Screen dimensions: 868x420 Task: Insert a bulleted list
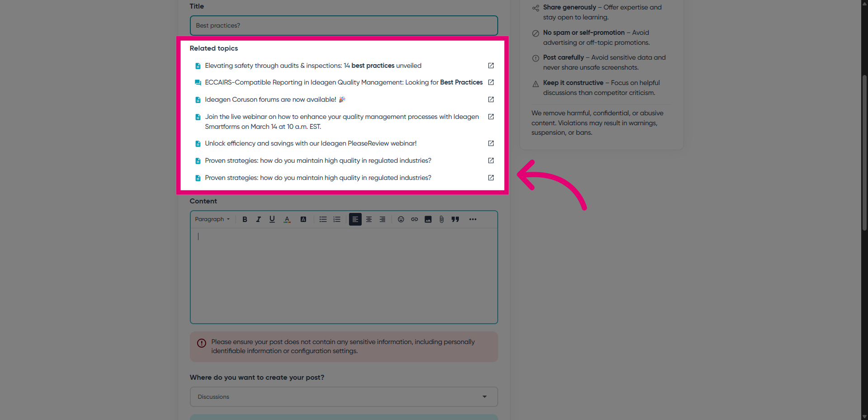tap(323, 219)
